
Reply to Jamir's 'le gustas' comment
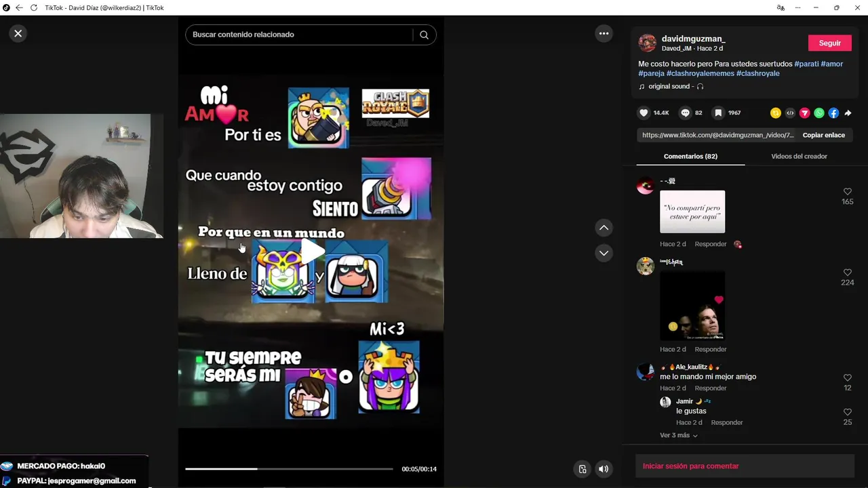pos(726,422)
